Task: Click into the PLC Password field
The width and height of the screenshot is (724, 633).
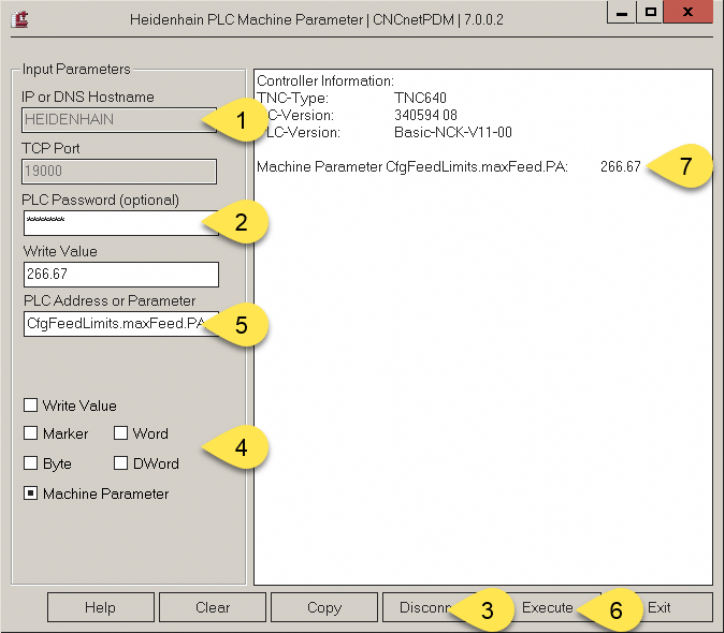Action: pos(121,223)
